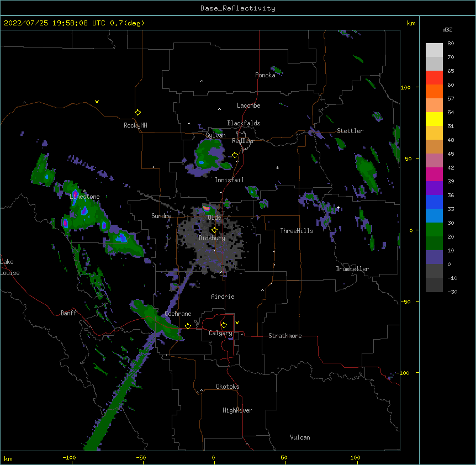Select the orange 57-60 dBZ legend swatch

pos(434,91)
